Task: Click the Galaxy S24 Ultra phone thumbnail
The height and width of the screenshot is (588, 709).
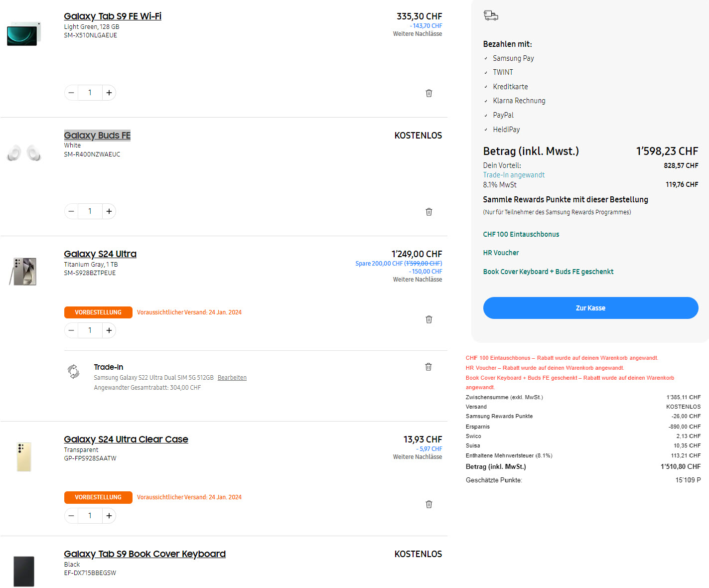Action: (x=23, y=272)
